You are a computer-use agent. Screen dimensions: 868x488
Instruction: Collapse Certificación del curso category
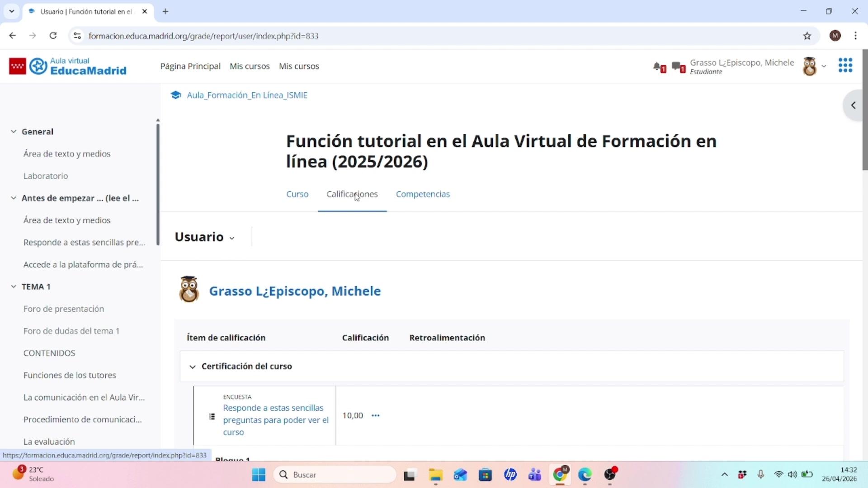click(193, 366)
